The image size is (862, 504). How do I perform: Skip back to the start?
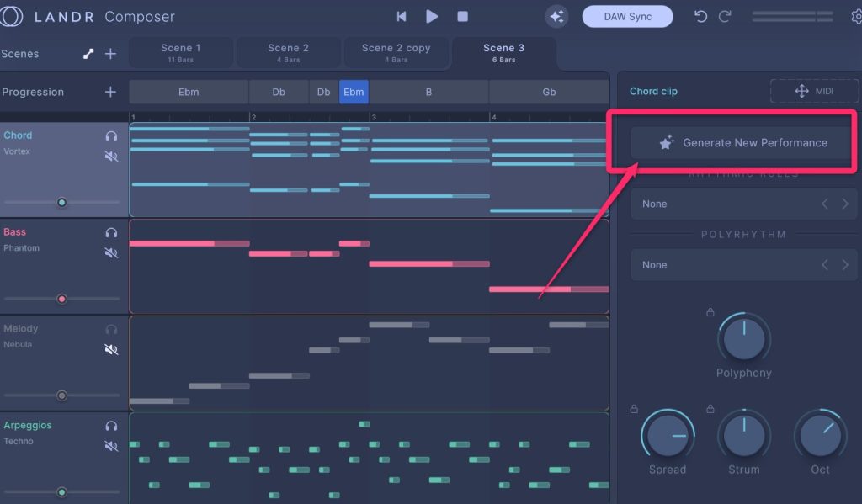point(402,16)
